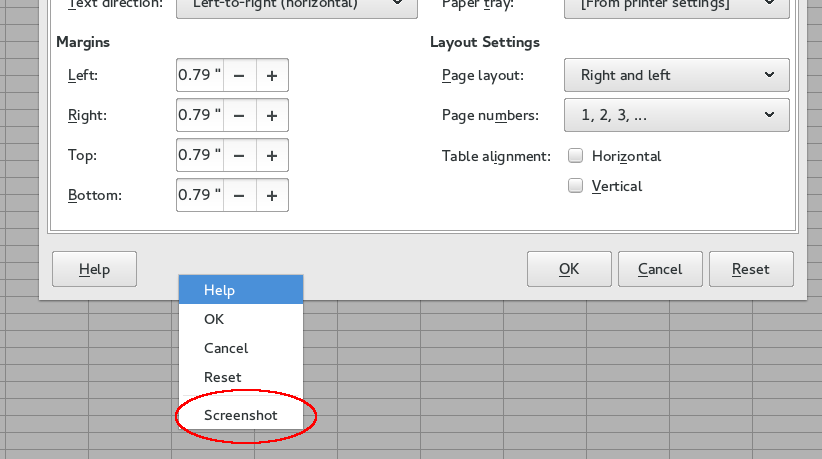Decrease the Top margin value
Screen dimensions: 822x459
pyautogui.click(x=239, y=155)
